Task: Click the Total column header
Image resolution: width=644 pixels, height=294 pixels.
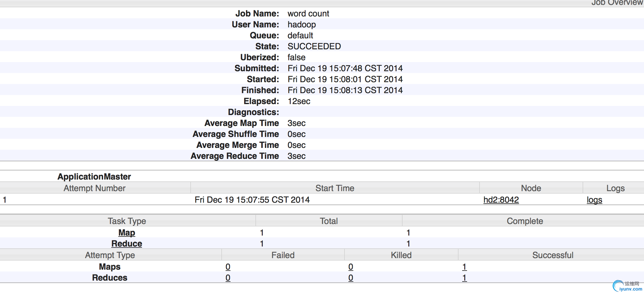Action: coord(329,221)
